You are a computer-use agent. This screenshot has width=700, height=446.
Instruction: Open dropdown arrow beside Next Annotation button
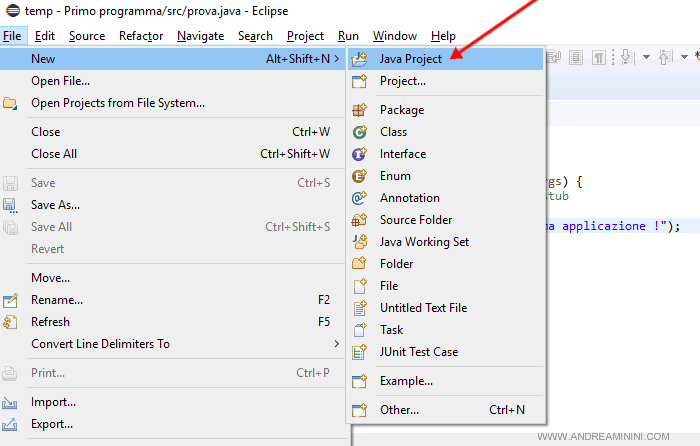647,57
